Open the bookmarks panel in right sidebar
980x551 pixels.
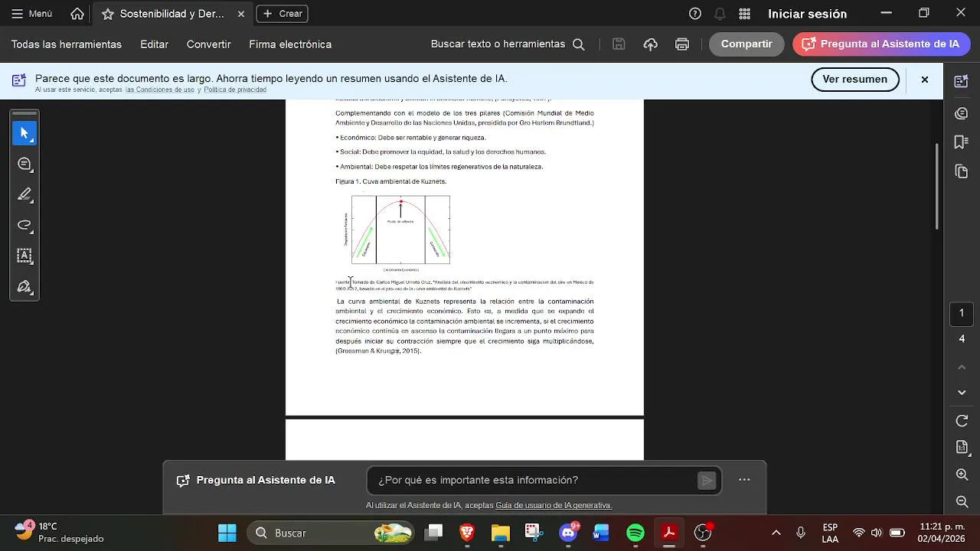962,142
